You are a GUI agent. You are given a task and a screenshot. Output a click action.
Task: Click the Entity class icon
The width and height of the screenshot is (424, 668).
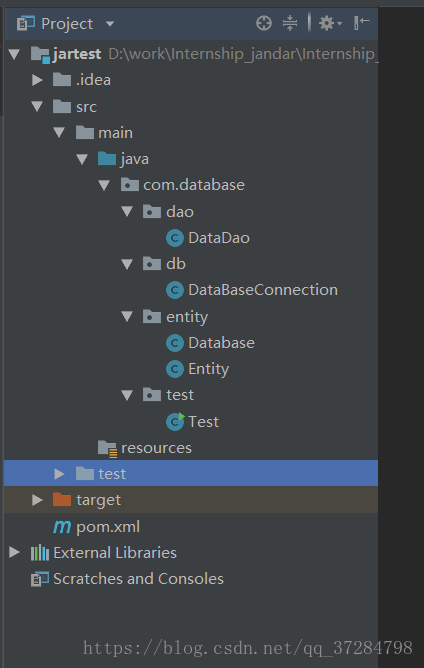[175, 369]
